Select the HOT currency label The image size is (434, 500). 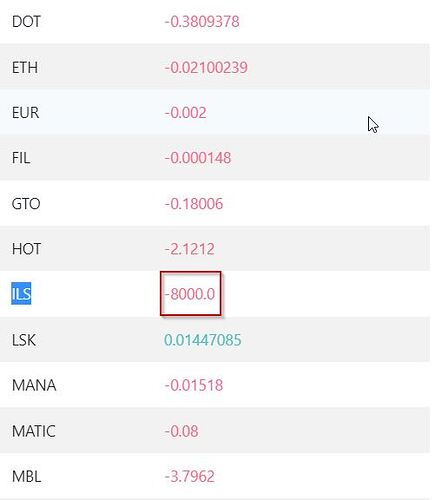pyautogui.click(x=26, y=249)
